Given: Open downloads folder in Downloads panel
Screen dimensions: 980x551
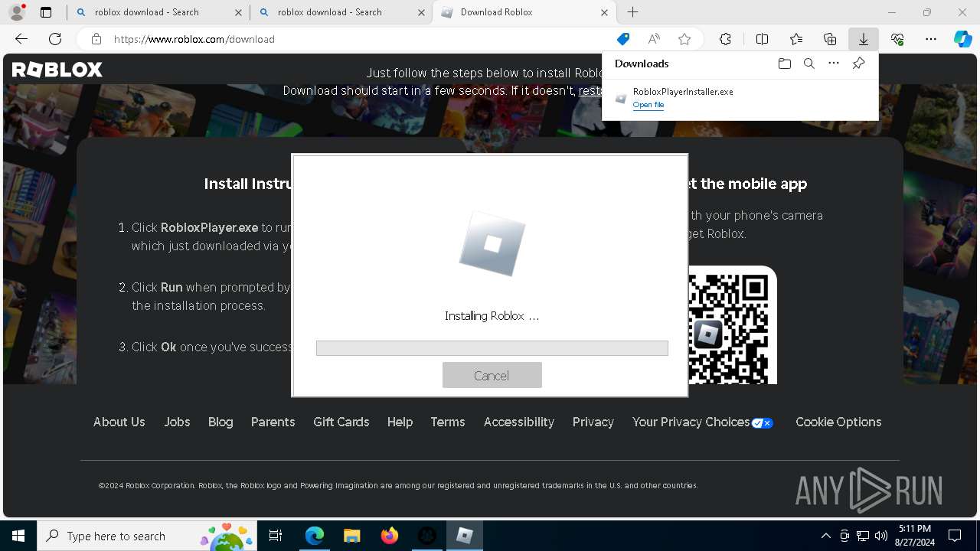Looking at the screenshot, I should [x=784, y=64].
